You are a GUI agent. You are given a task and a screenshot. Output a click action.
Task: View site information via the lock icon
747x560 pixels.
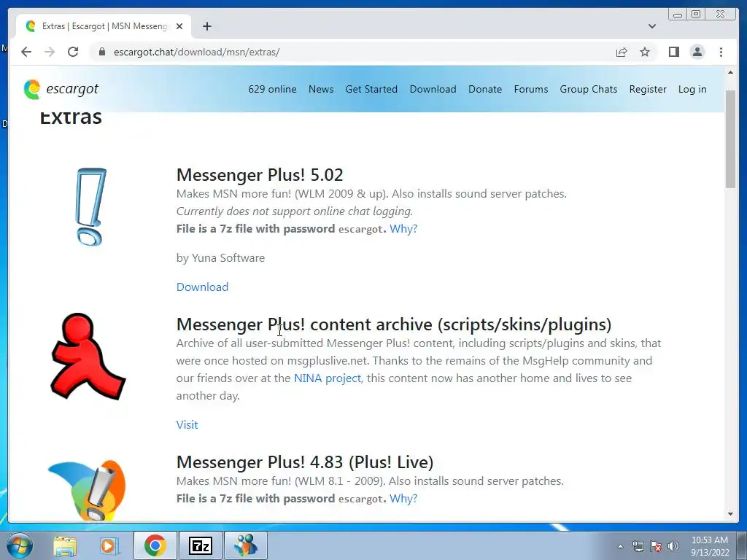tap(101, 52)
